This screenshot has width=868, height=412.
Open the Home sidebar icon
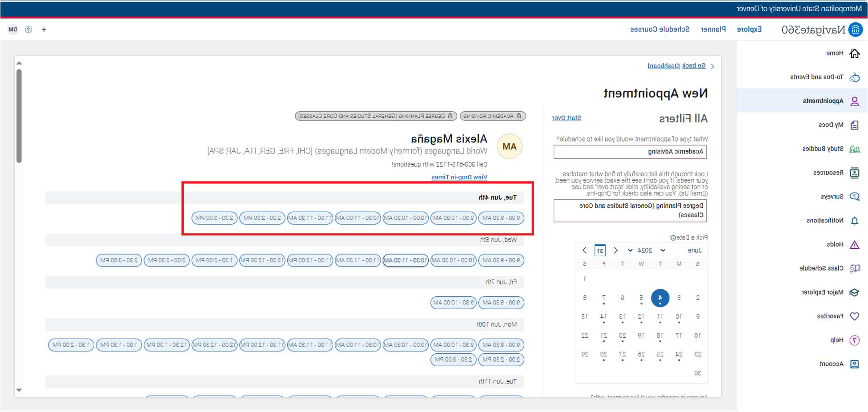pos(855,53)
